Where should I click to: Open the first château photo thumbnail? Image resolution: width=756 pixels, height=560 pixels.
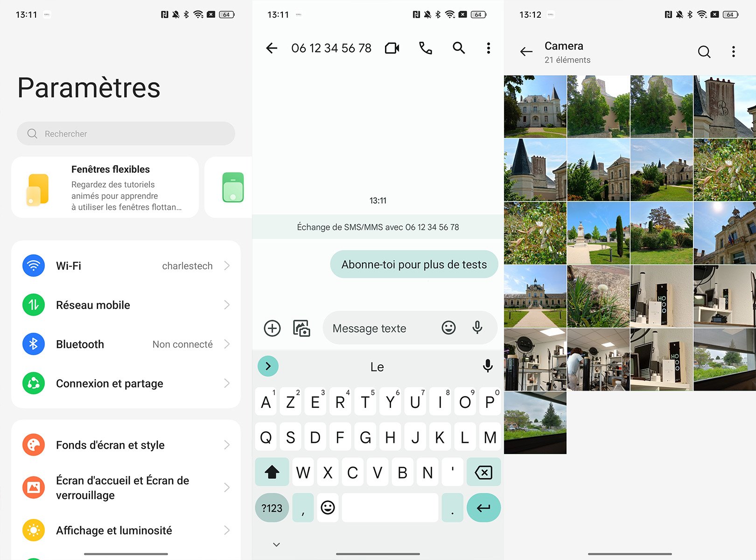click(535, 106)
